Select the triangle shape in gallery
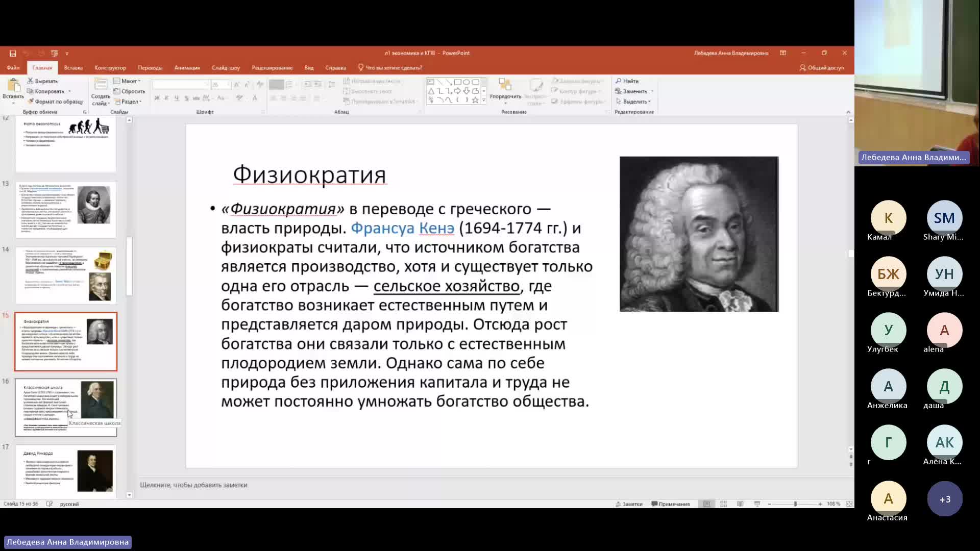This screenshot has height=551, width=980. coord(431,91)
